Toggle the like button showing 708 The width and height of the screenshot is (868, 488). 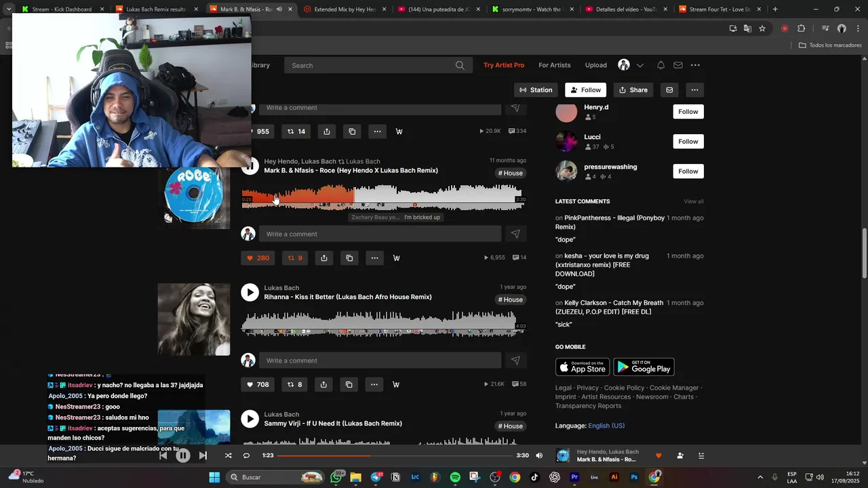pos(258,384)
